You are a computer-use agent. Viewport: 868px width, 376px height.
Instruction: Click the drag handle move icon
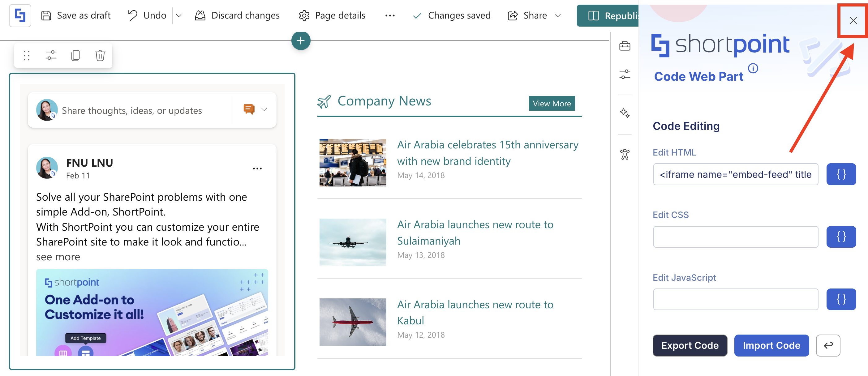(x=27, y=55)
